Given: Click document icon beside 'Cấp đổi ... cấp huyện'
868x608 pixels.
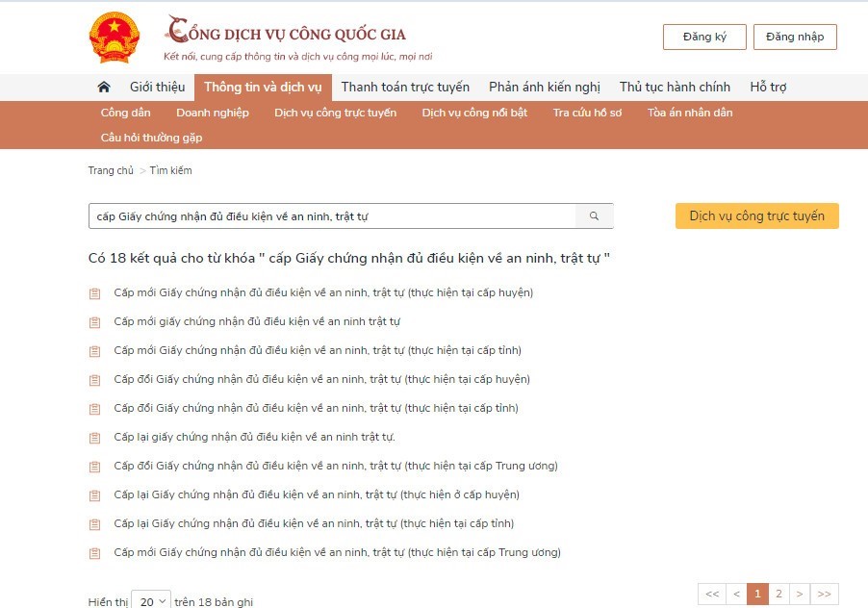Looking at the screenshot, I should pyautogui.click(x=94, y=380).
